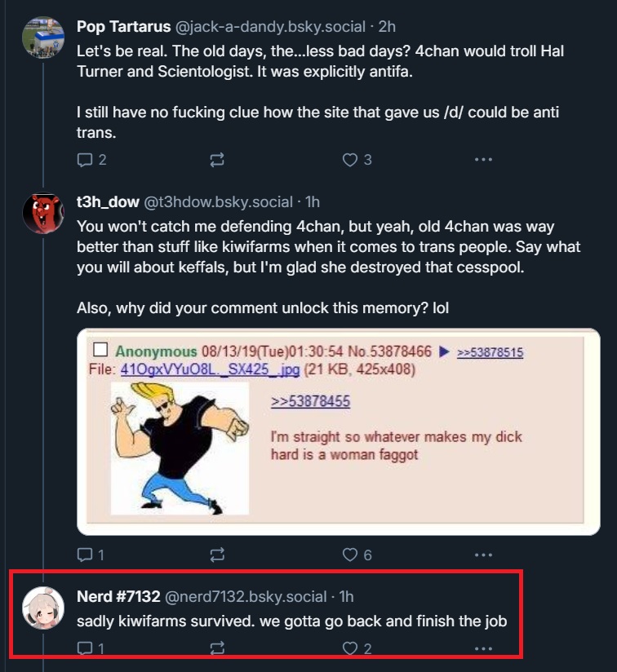The image size is (617, 672).
Task: Open t3h_dow's profile avatar
Action: tap(43, 214)
